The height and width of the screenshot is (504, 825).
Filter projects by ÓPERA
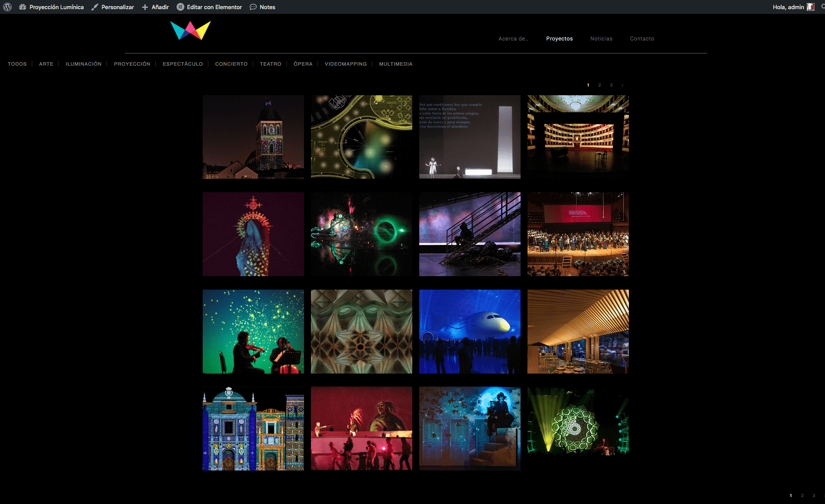(x=303, y=64)
